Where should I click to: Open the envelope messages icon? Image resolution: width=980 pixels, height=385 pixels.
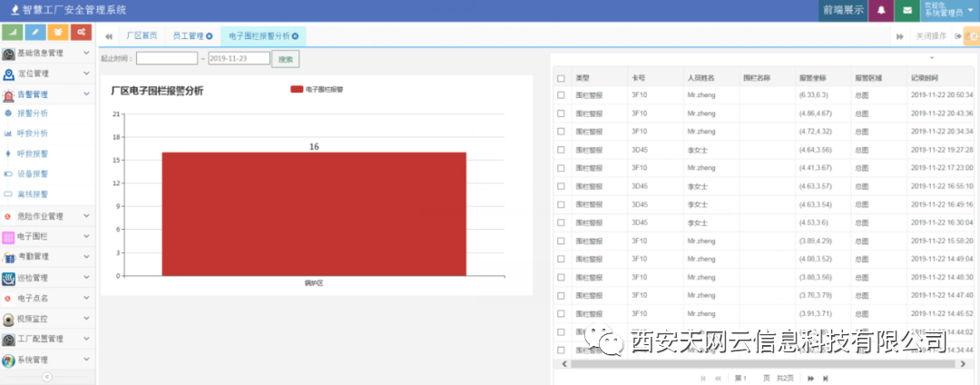pos(906,11)
